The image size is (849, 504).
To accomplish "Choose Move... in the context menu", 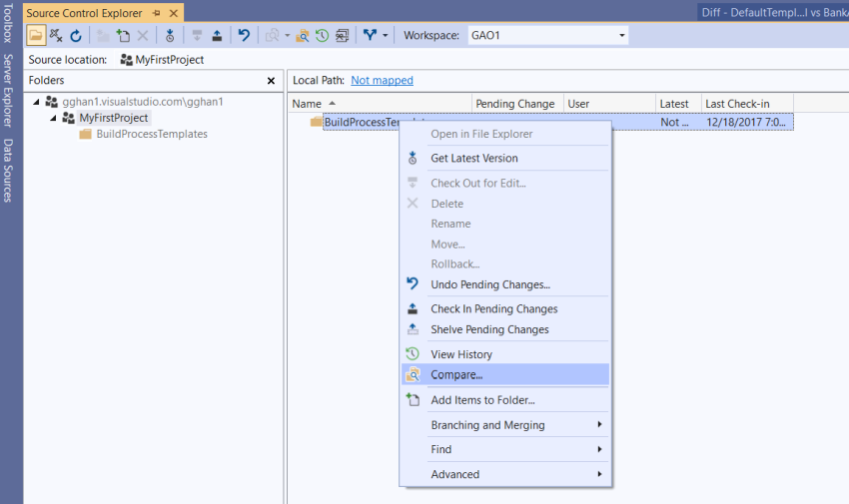I will (x=505, y=244).
